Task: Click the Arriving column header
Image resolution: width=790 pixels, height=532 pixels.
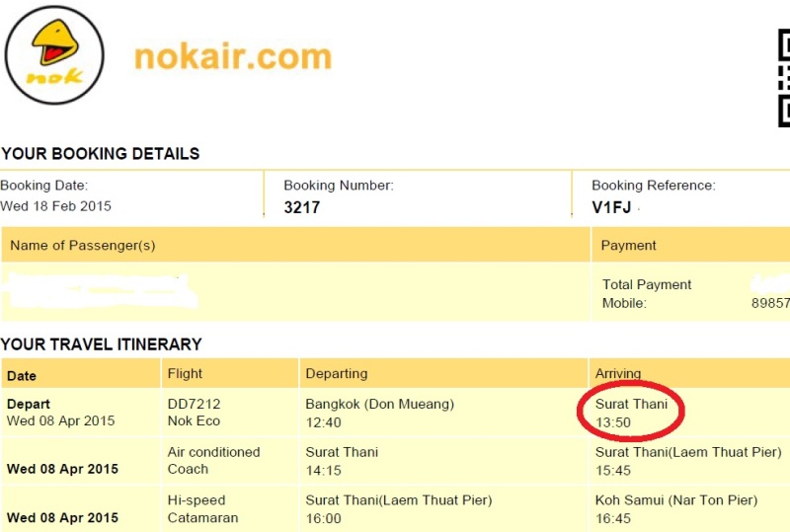Action: (618, 373)
